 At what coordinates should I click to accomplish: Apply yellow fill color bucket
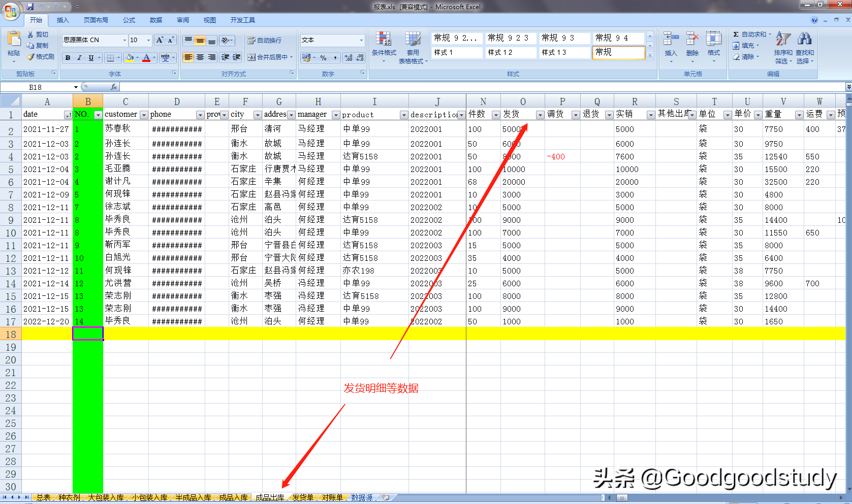pos(130,58)
